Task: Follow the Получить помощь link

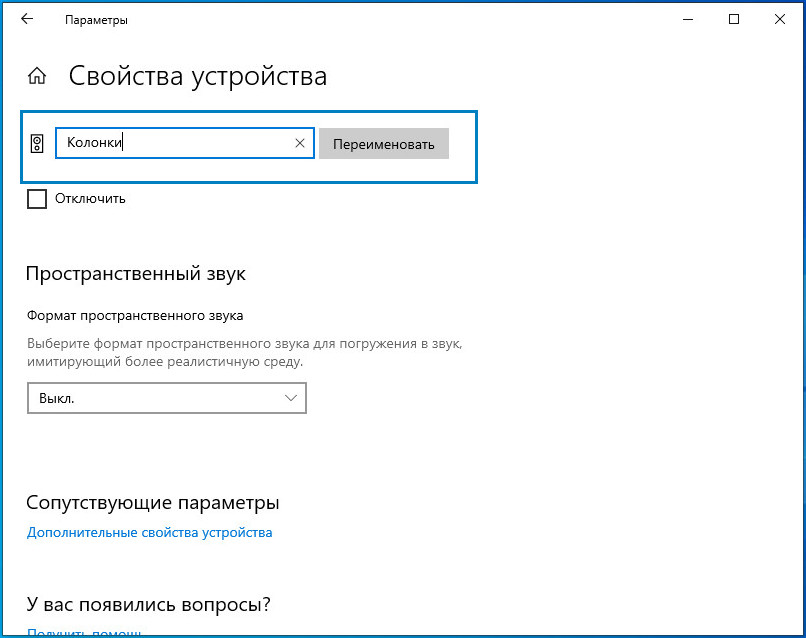Action: [84, 633]
